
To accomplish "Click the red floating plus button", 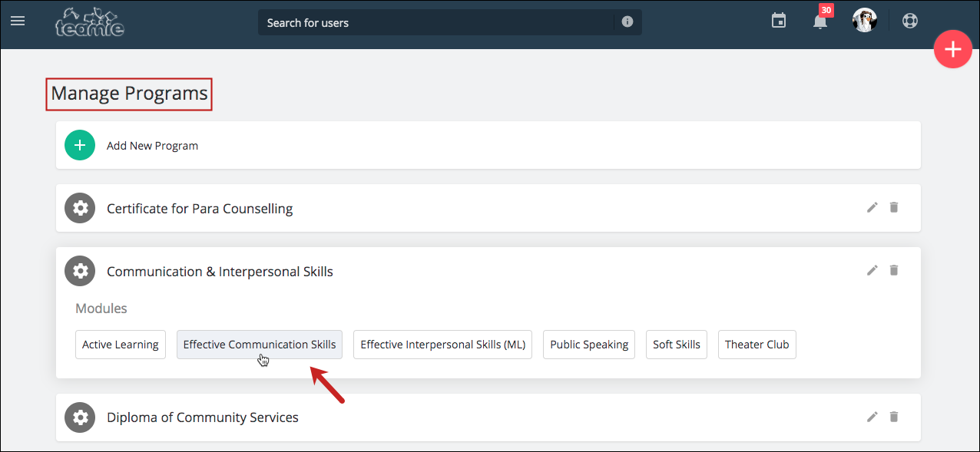I will 952,50.
